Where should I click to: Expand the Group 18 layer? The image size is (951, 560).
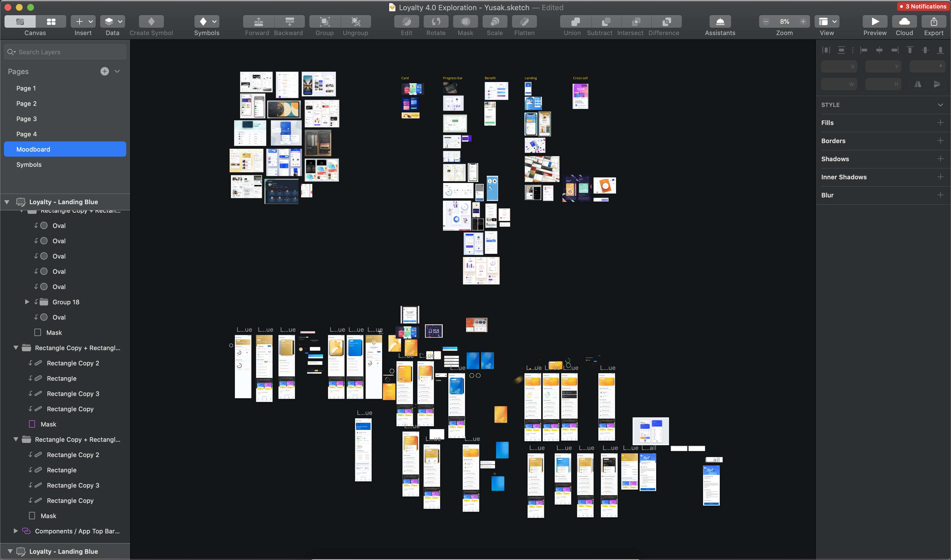[27, 302]
